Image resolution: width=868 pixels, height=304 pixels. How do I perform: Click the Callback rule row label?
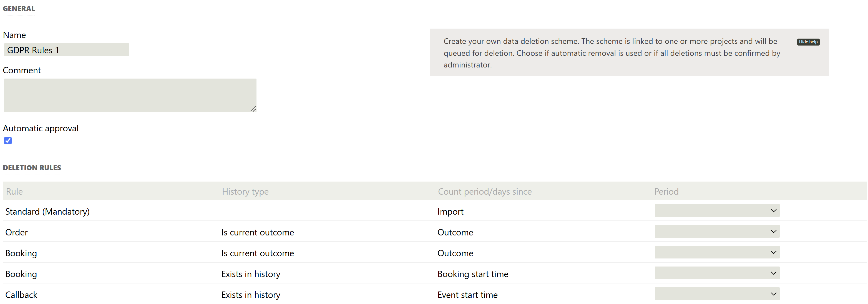click(x=21, y=295)
